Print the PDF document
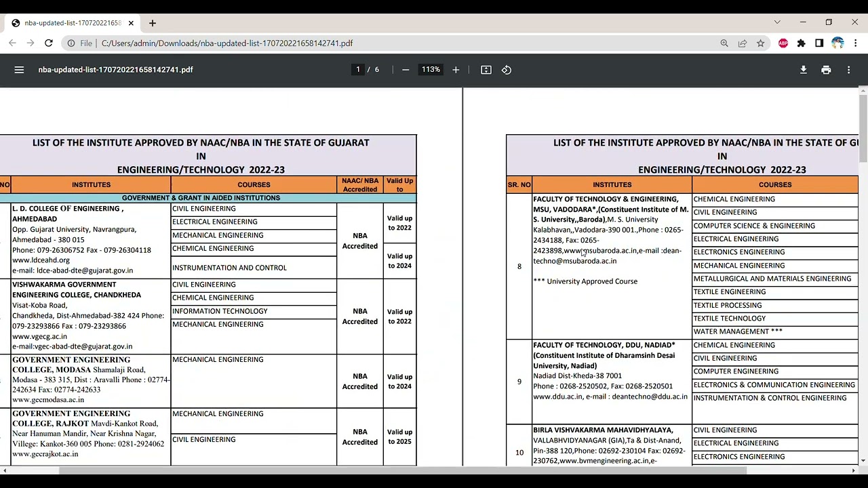This screenshot has height=488, width=868. (x=826, y=70)
